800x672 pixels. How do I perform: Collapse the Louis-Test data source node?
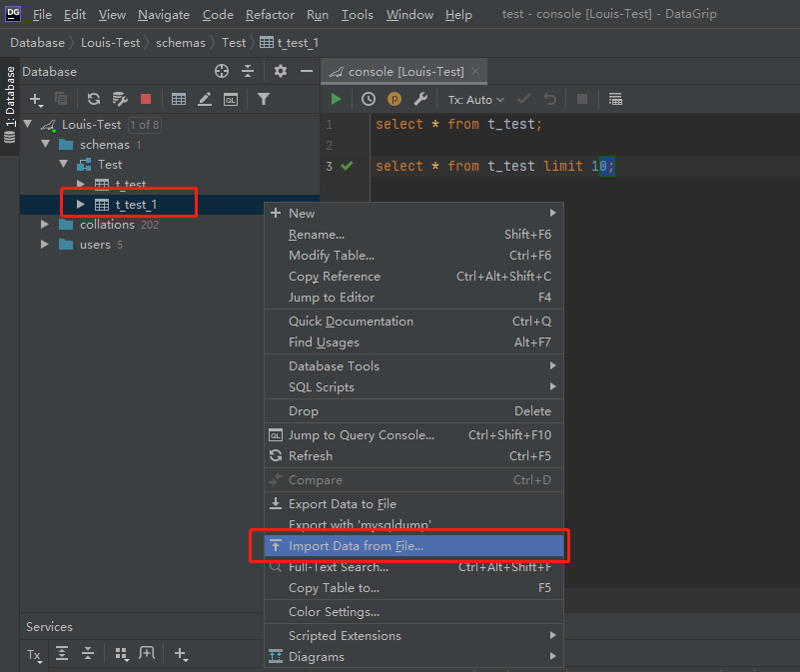pos(28,124)
